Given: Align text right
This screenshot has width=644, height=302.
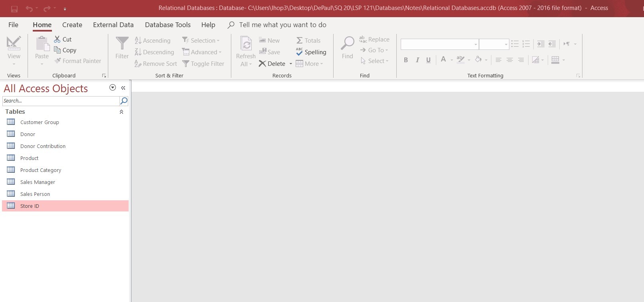Looking at the screenshot, I should [521, 60].
